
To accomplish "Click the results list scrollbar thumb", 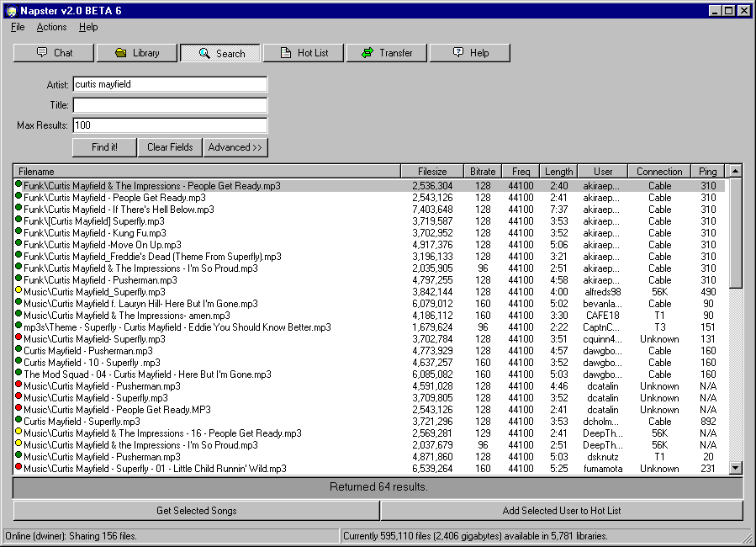I will (x=735, y=233).
